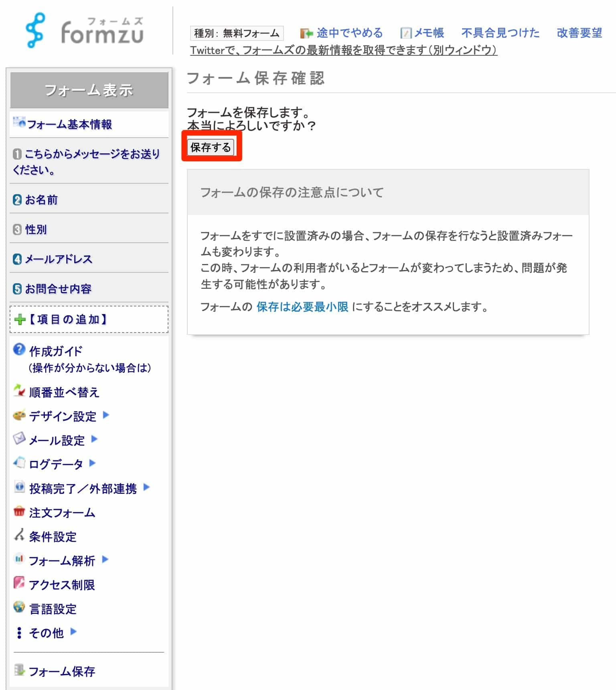Click the green plus icon for 項目の追加
This screenshot has width=616, height=690.
click(x=20, y=320)
